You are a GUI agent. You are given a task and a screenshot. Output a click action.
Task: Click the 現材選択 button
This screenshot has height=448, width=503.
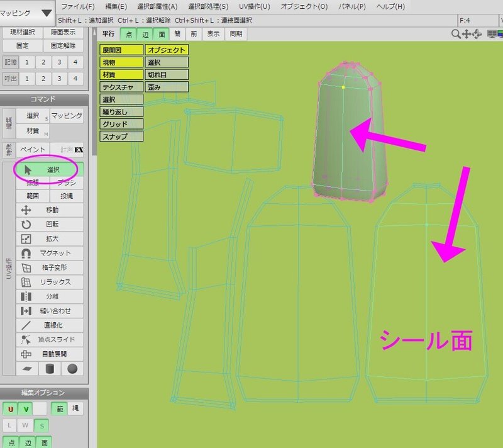(23, 33)
